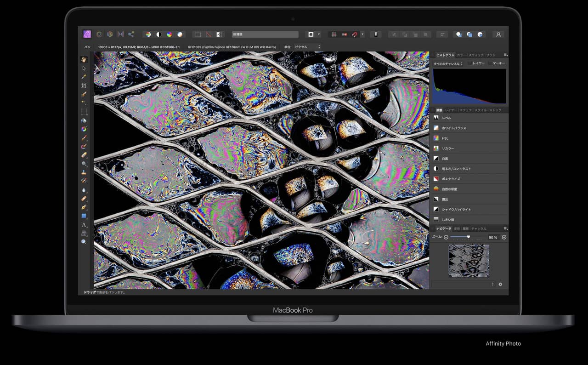Switch to the スウォッチ tab

[476, 55]
